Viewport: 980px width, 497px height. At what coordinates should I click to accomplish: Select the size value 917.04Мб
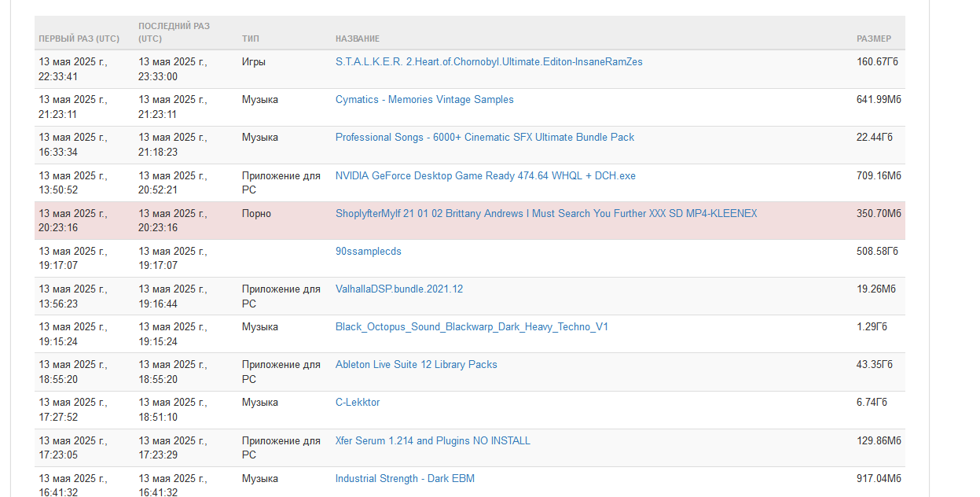click(879, 479)
